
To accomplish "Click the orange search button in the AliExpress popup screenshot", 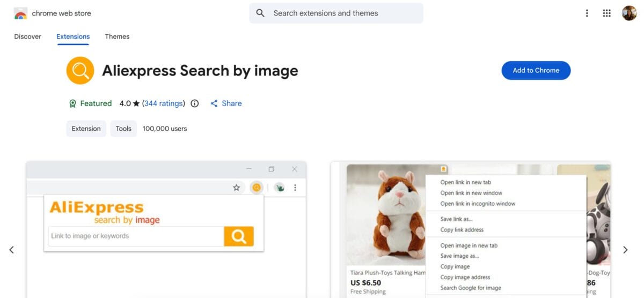I will (239, 236).
